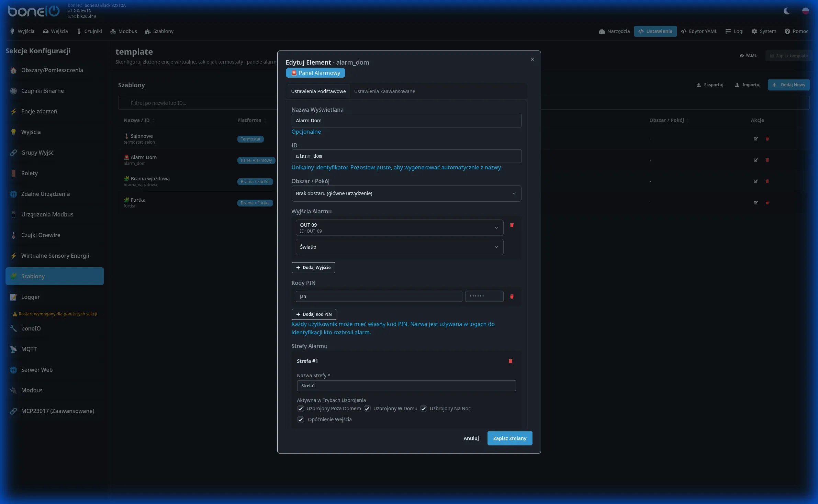Click Zapisz Zmiany button

click(x=509, y=438)
